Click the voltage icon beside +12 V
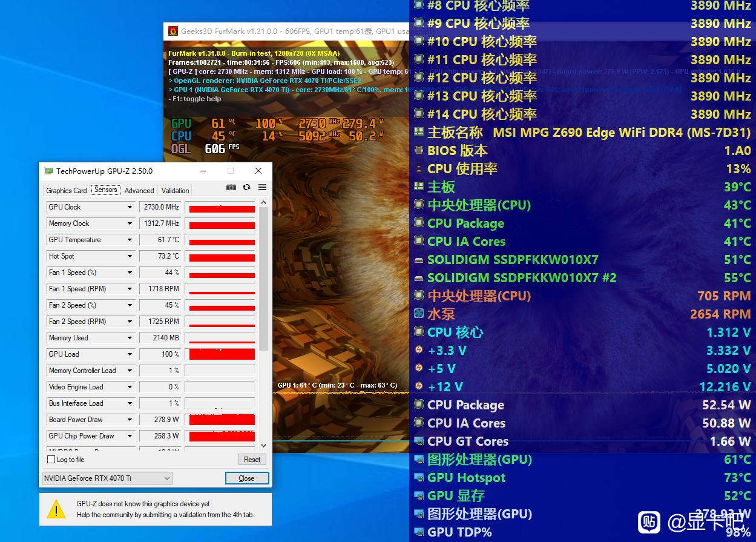Image resolution: width=756 pixels, height=542 pixels. click(x=419, y=386)
